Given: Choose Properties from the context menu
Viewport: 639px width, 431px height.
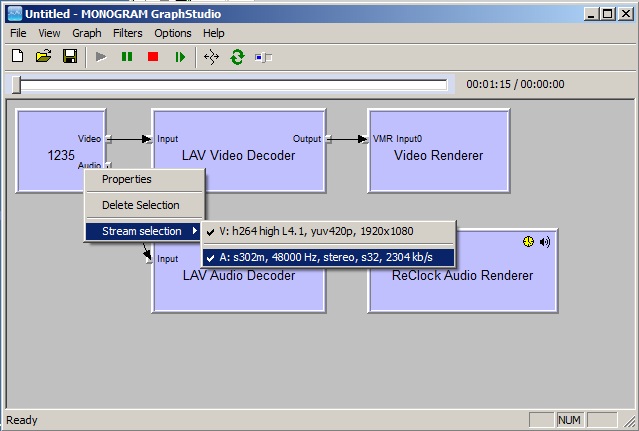Looking at the screenshot, I should tap(144, 179).
